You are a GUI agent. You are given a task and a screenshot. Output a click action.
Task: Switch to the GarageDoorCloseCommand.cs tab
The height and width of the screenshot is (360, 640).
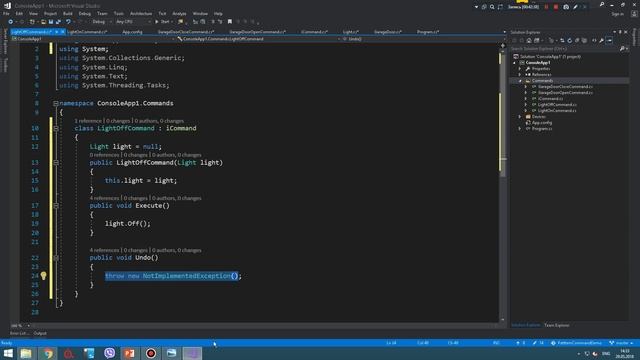pos(186,32)
